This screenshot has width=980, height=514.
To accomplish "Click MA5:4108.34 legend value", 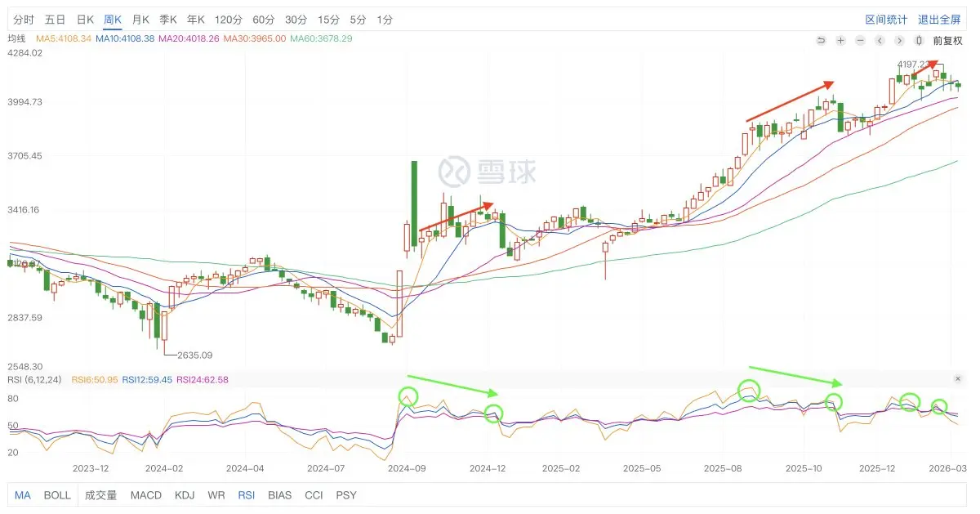I will 63,38.
